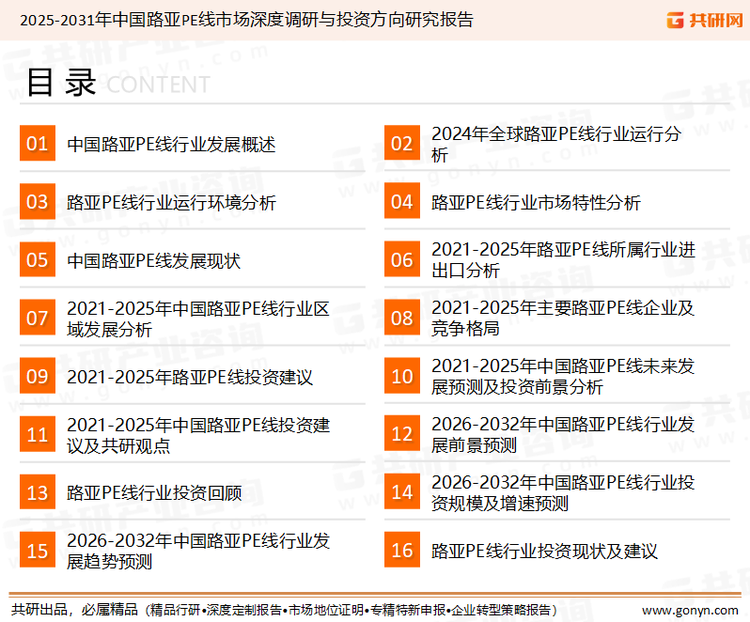Select chapter 中国路亚PE线行业发展趋势预测
The image size is (750, 622).
[198, 551]
